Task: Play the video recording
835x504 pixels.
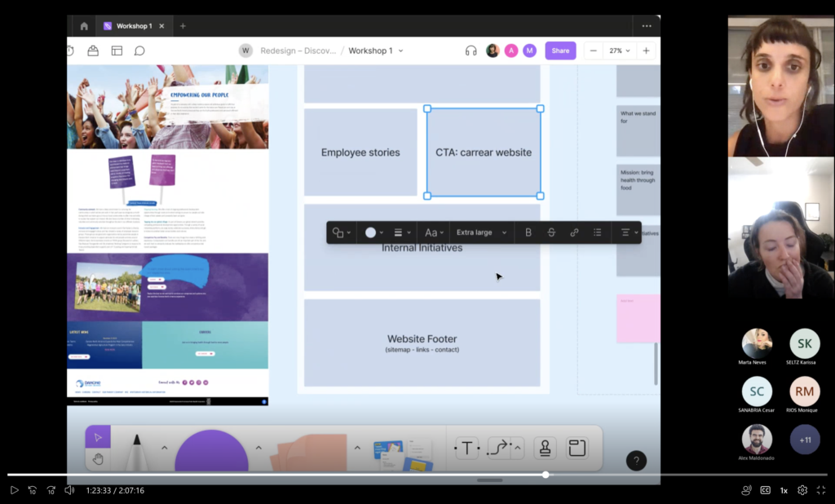Action: 14,490
